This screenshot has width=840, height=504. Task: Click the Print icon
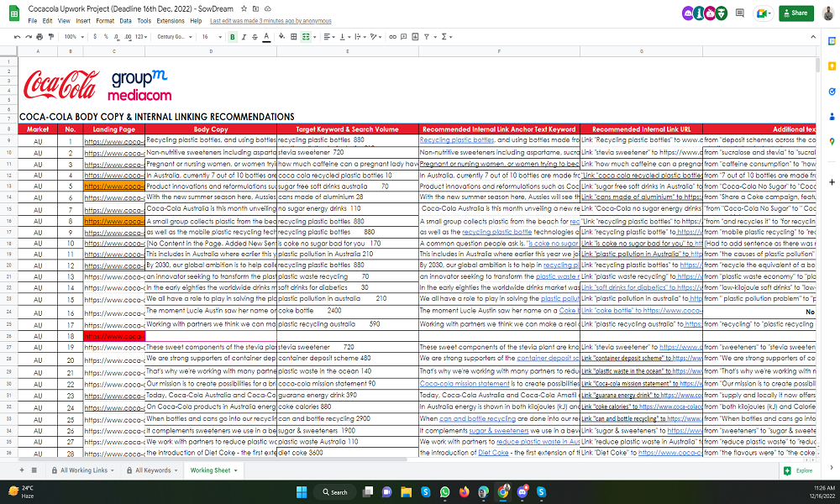(x=39, y=37)
